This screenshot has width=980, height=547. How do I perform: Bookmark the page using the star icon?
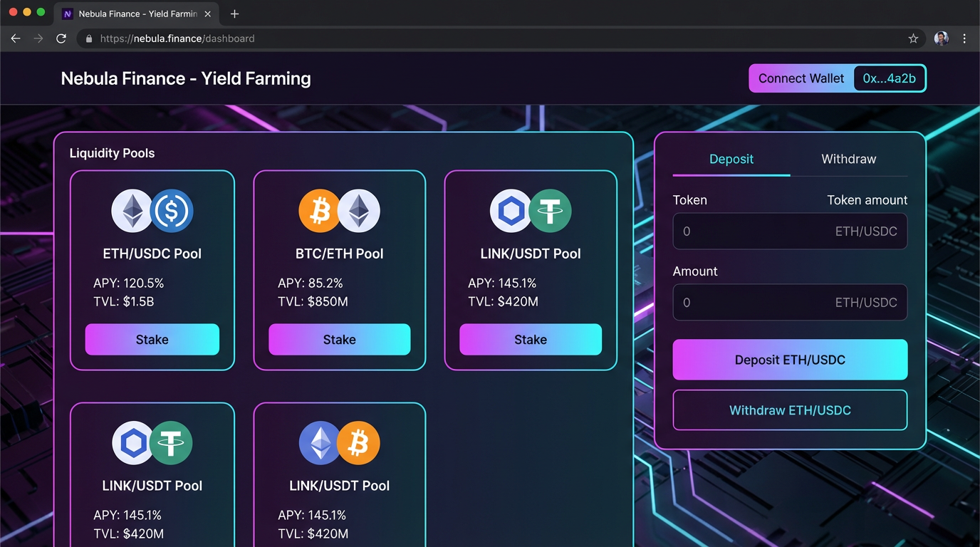coord(913,38)
